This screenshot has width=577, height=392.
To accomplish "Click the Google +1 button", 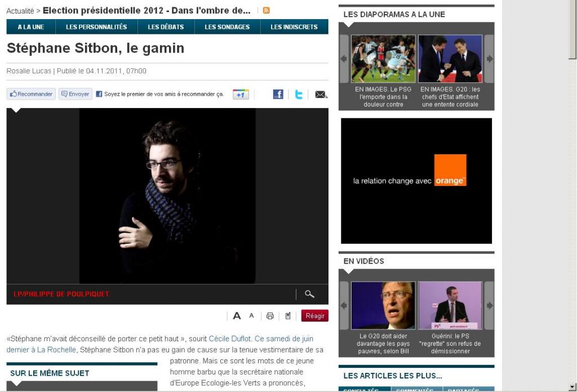I will pos(241,95).
